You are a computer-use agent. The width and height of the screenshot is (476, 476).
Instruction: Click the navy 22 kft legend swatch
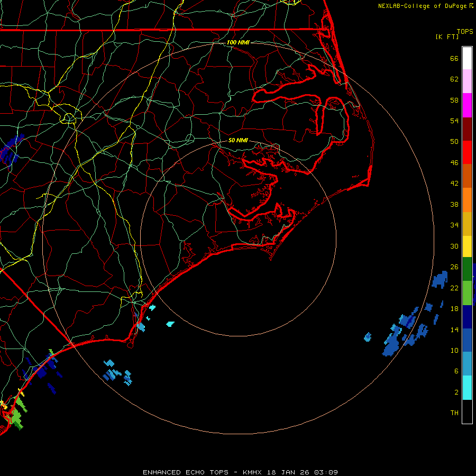pos(467,317)
